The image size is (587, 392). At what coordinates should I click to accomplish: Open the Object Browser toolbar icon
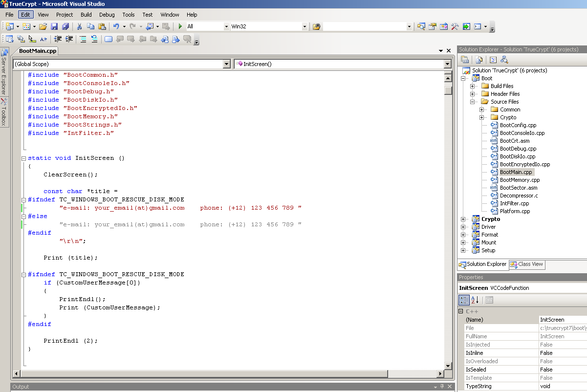pyautogui.click(x=444, y=26)
